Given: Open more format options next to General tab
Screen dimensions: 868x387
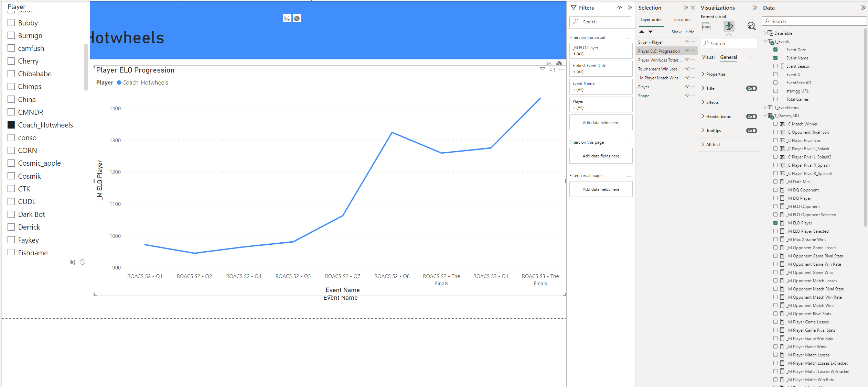Looking at the screenshot, I should point(752,57).
